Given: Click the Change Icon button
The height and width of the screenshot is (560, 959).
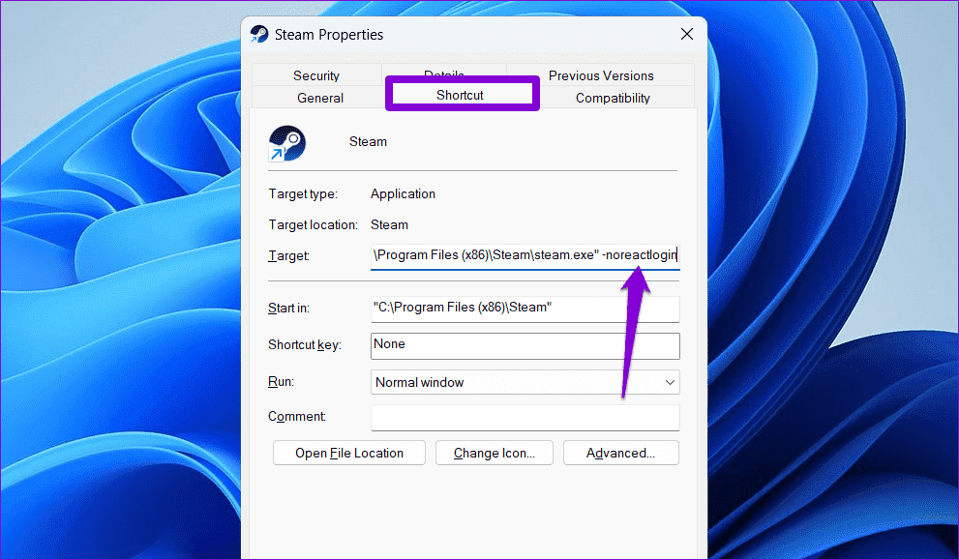Looking at the screenshot, I should [494, 453].
